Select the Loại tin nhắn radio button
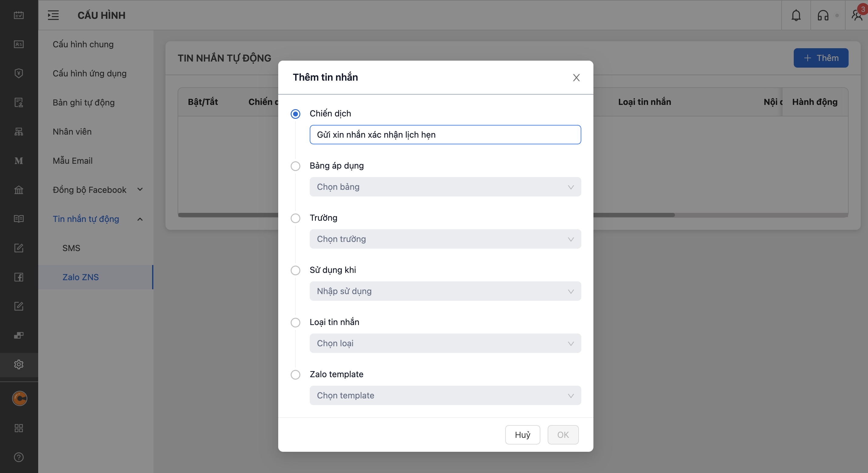868x473 pixels. click(x=295, y=322)
